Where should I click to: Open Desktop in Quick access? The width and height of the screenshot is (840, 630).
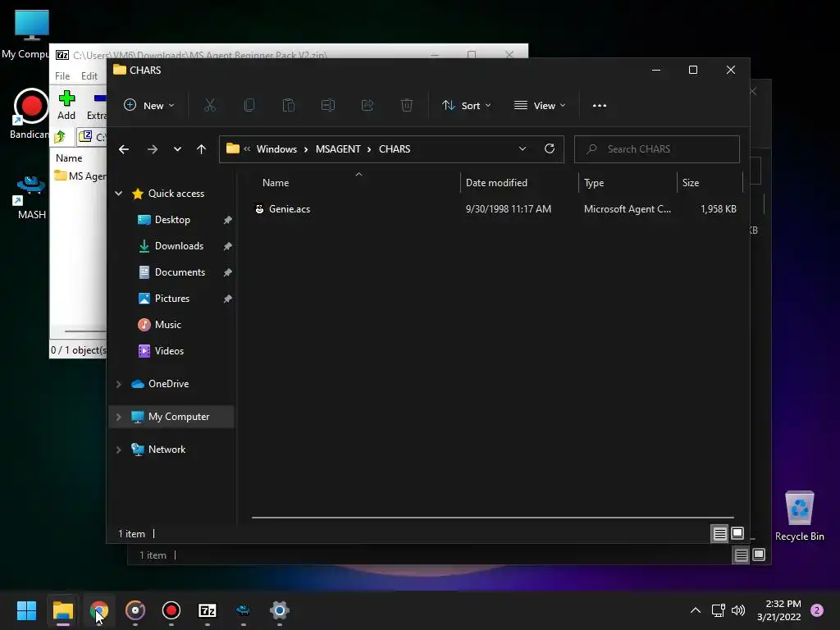coord(172,220)
